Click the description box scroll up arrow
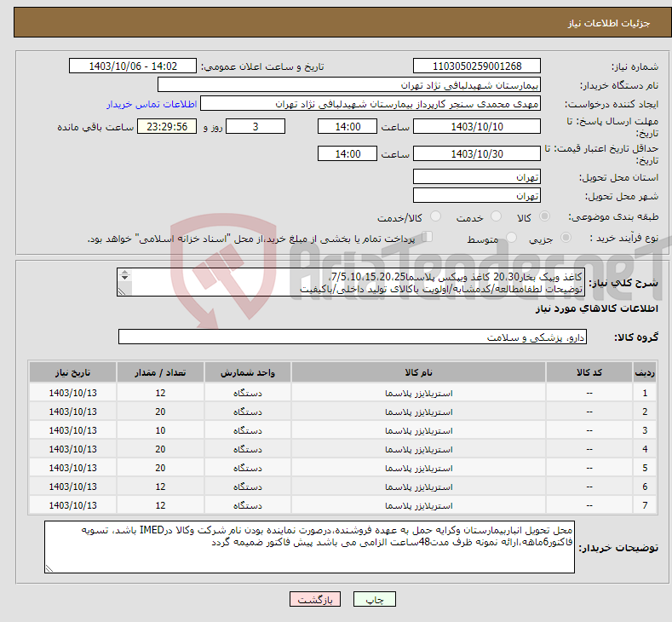Viewport: 672px width, 622px height. [x=124, y=272]
